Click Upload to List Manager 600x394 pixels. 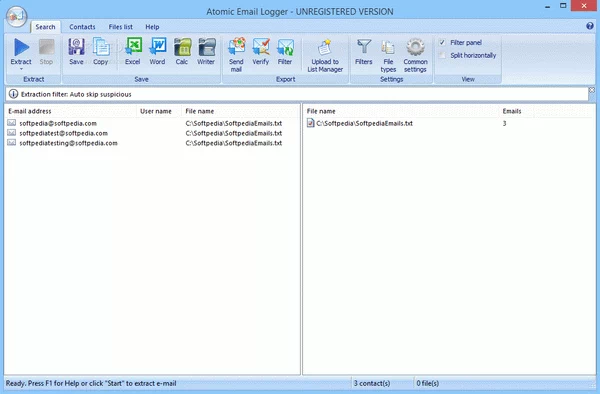tap(325, 55)
